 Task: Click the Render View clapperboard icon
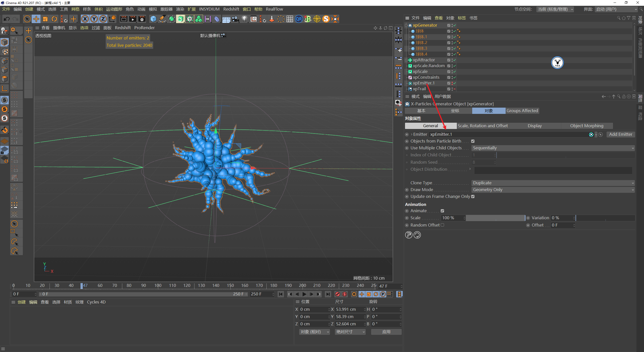pyautogui.click(x=124, y=19)
